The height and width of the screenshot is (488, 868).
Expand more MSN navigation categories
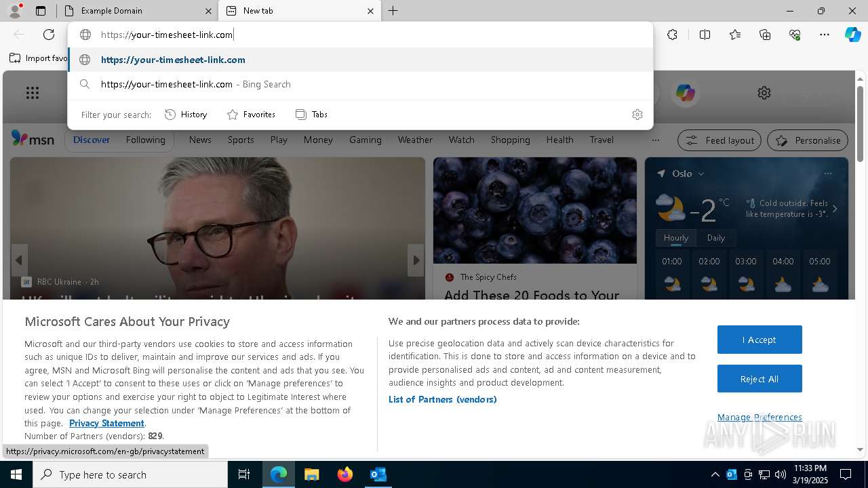click(655, 140)
